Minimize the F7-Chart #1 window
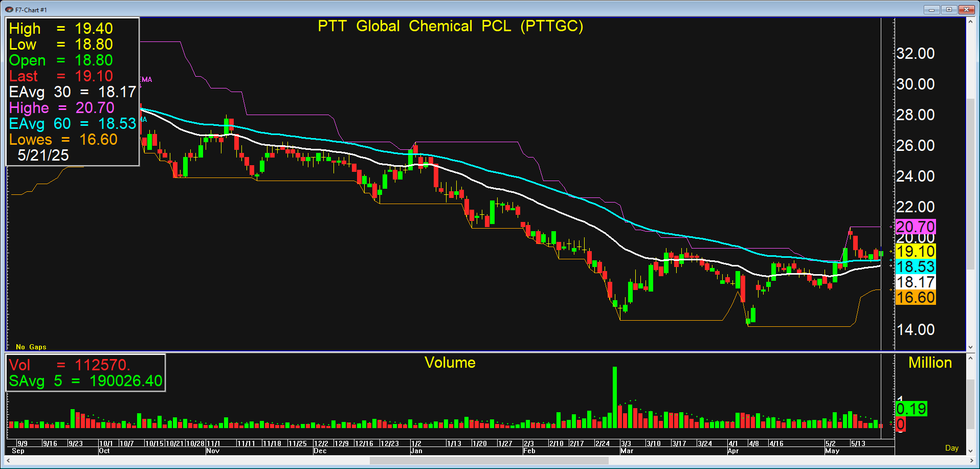The height and width of the screenshot is (469, 980). click(931, 9)
